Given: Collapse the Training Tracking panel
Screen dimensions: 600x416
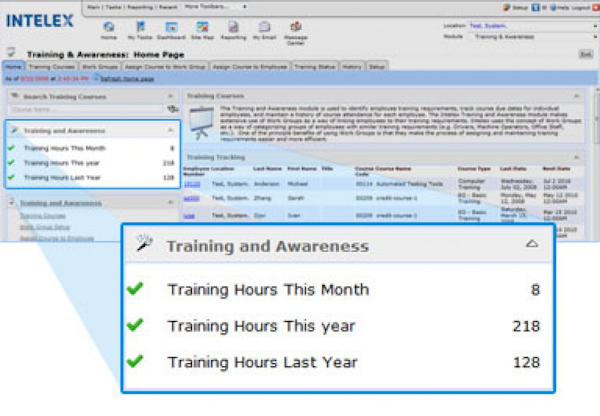Looking at the screenshot, I should pyautogui.click(x=576, y=157).
